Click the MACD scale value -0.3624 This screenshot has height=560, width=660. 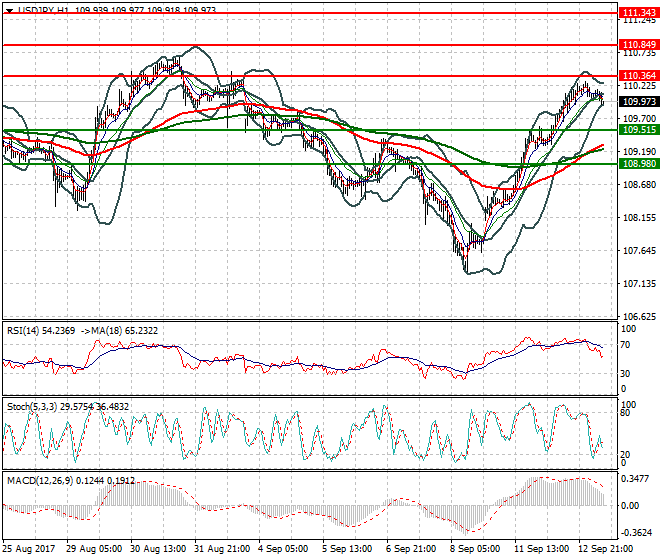point(636,533)
